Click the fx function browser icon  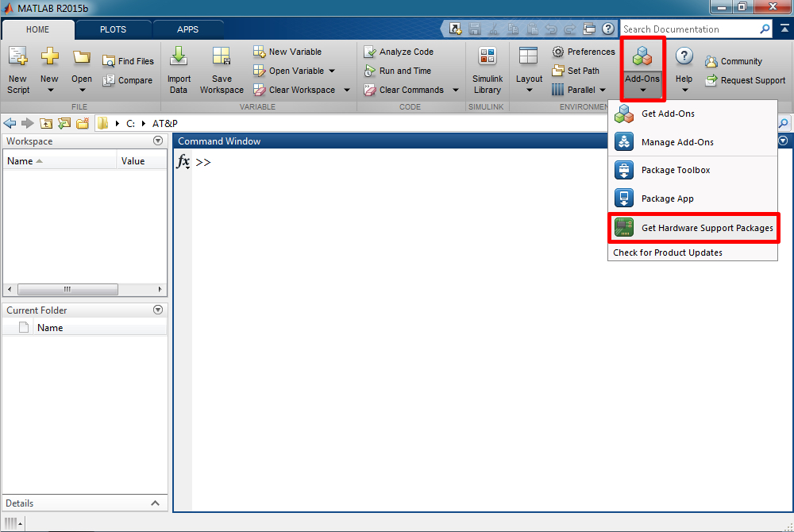coord(183,162)
